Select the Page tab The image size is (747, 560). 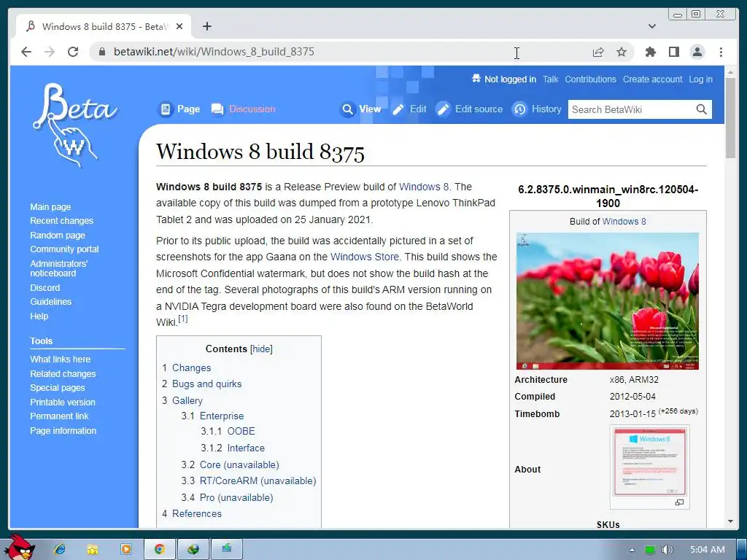pos(179,109)
